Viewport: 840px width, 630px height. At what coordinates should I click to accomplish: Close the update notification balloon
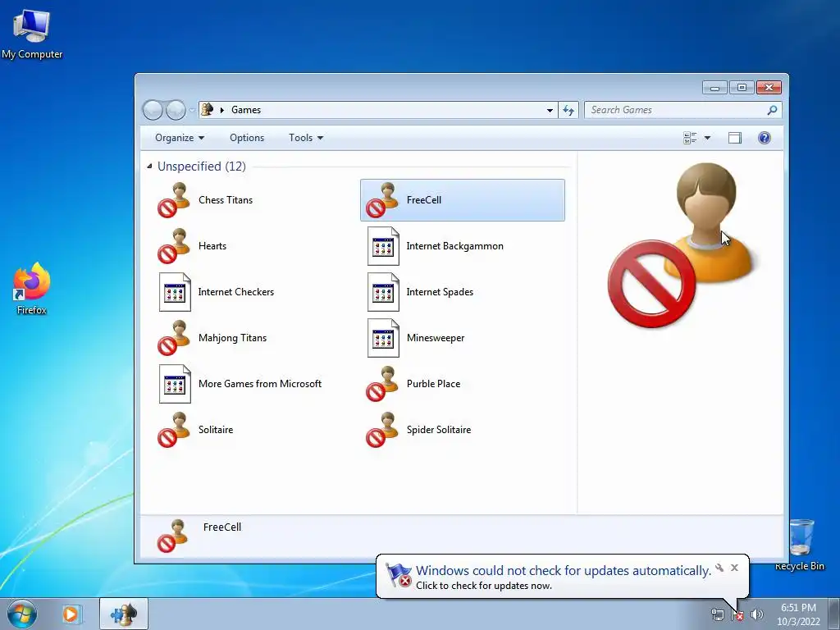[x=734, y=568]
